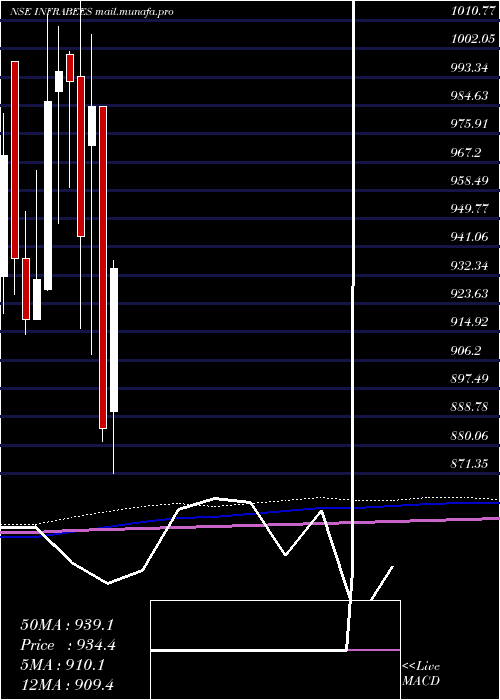The image size is (500, 700).
Task: Select the 914.92 price axis label
Action: [x=469, y=322]
